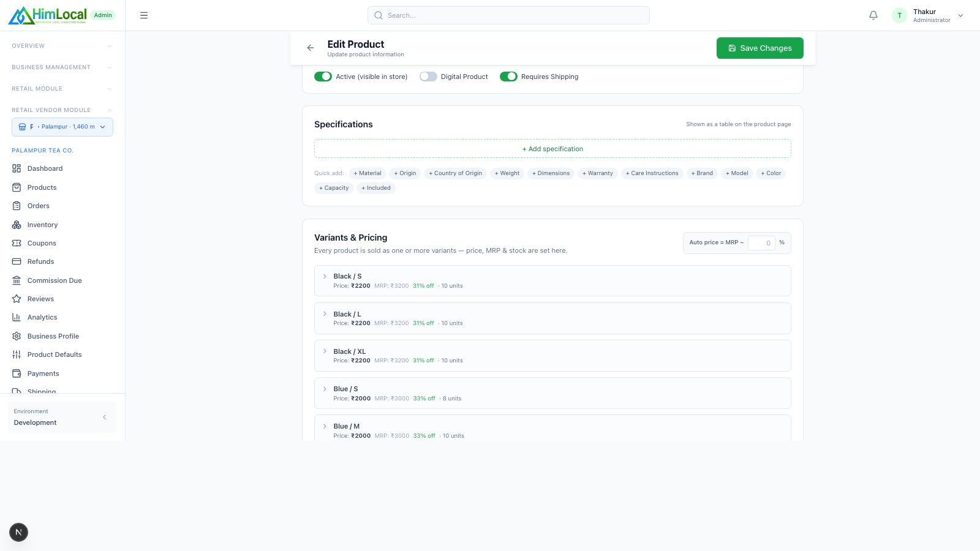Expand the Black / S variant
The height and width of the screenshot is (551, 980).
tap(552, 281)
